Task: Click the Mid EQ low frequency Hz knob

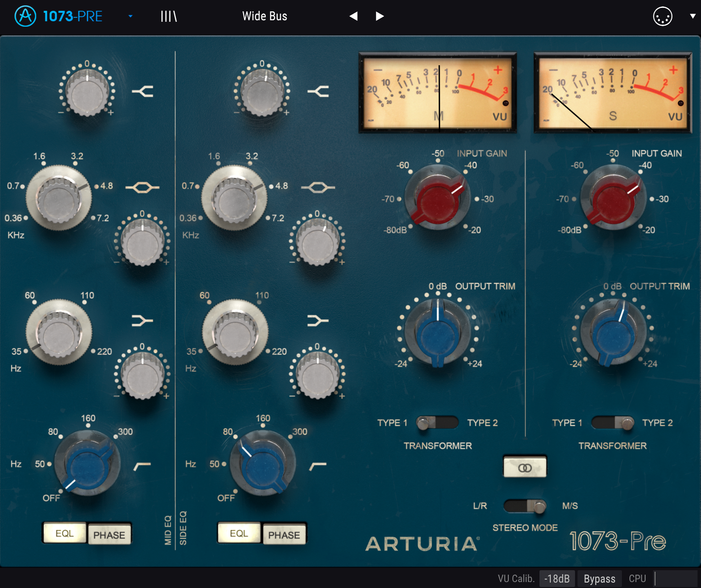Action: pyautogui.click(x=59, y=332)
